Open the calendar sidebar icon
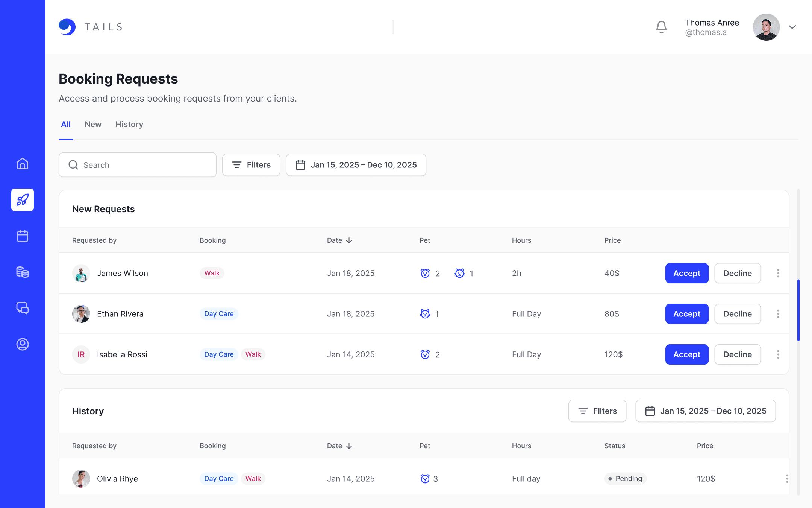The image size is (812, 508). pyautogui.click(x=23, y=236)
